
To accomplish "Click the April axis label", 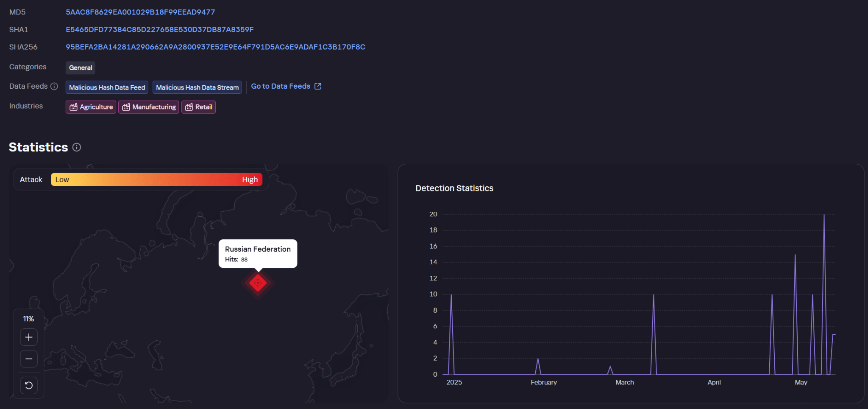I will pos(714,382).
